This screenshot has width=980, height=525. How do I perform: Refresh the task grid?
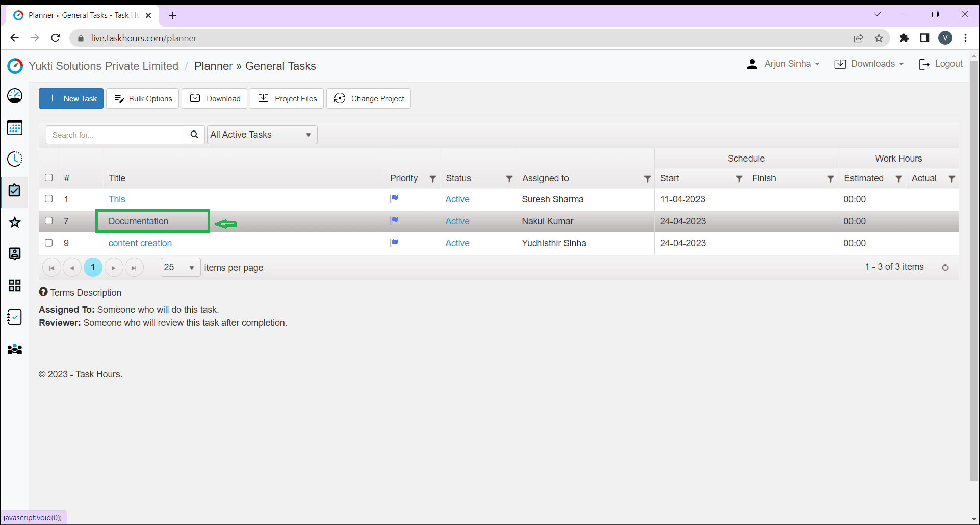coord(945,267)
